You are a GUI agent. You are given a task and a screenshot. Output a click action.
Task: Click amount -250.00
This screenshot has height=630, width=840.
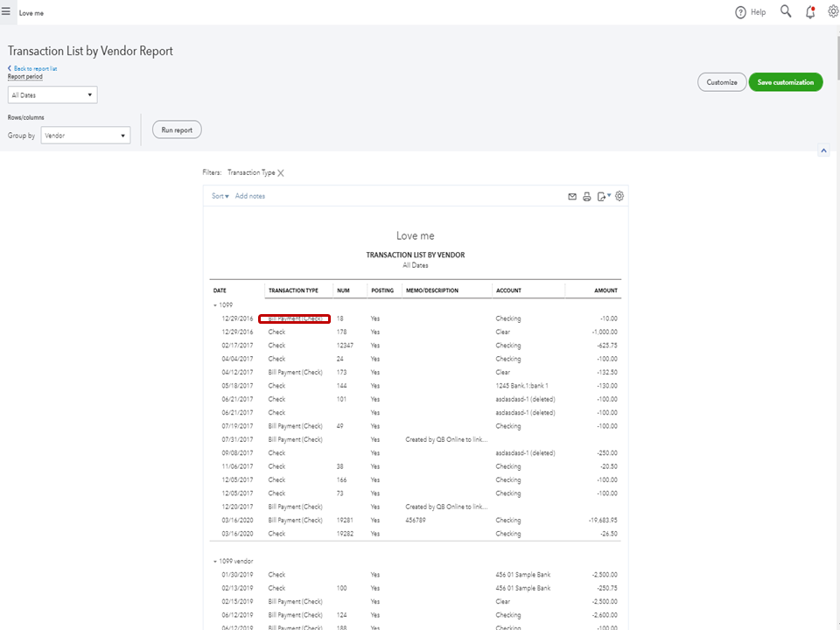[x=607, y=453]
